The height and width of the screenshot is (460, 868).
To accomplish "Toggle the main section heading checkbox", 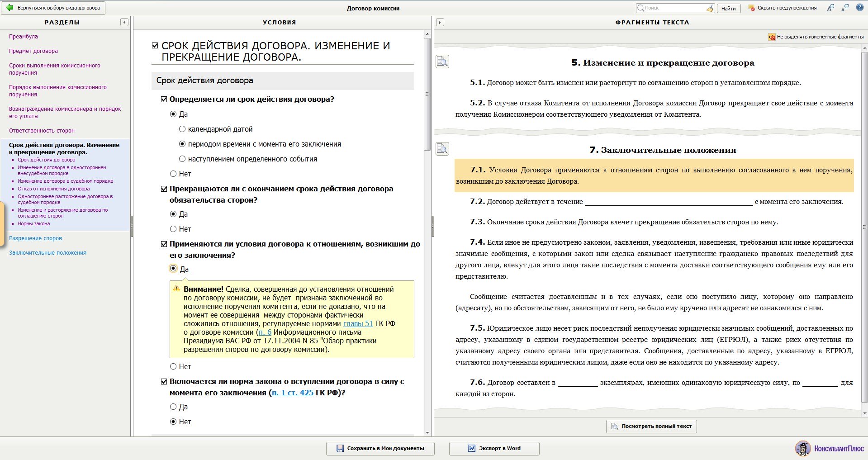I will [x=155, y=46].
